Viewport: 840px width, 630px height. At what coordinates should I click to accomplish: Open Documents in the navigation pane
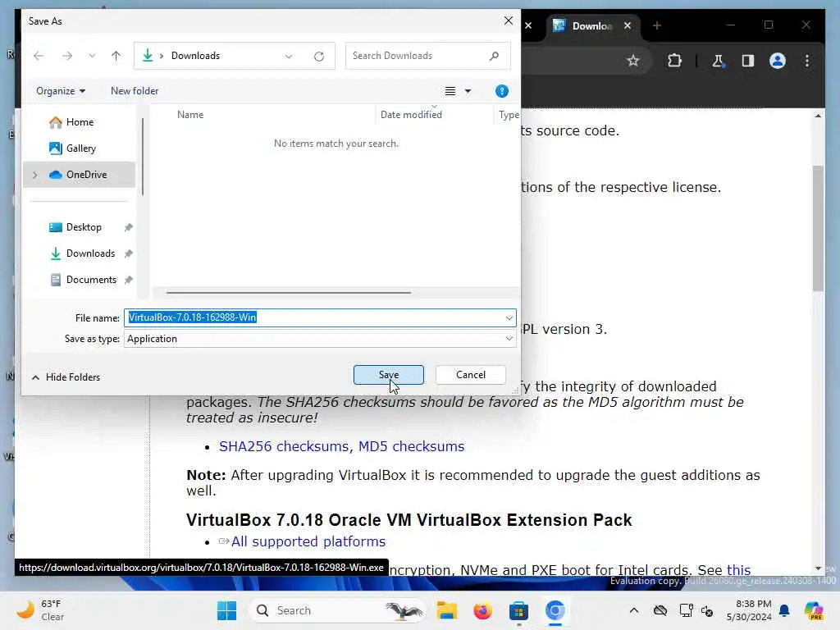pos(80,280)
